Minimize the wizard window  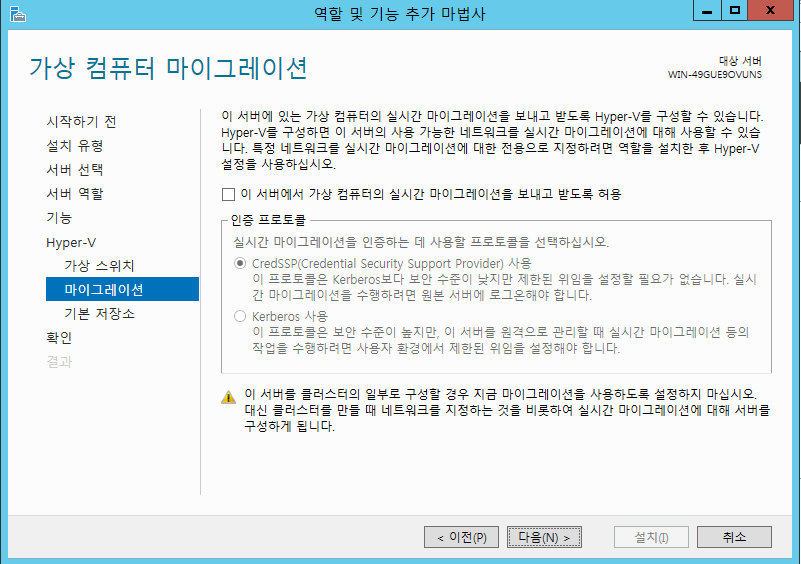click(x=707, y=11)
